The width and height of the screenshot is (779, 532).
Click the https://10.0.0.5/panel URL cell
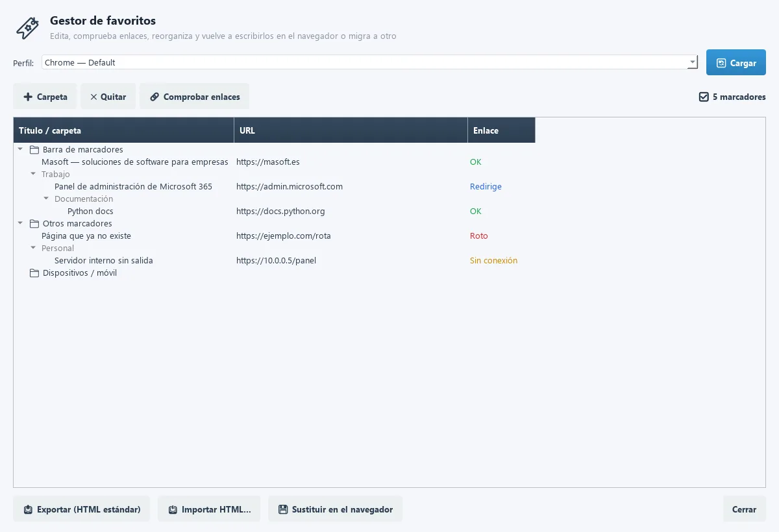[x=276, y=261]
